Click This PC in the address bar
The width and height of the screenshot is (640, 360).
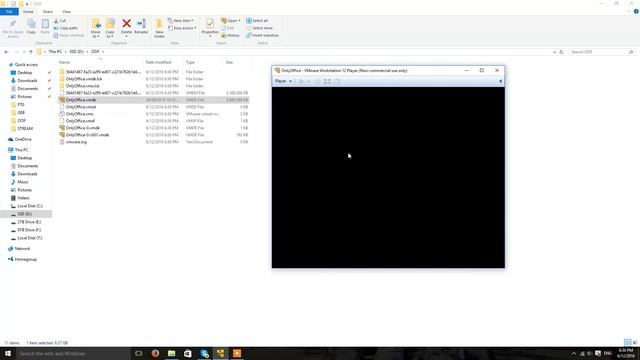pyautogui.click(x=55, y=52)
